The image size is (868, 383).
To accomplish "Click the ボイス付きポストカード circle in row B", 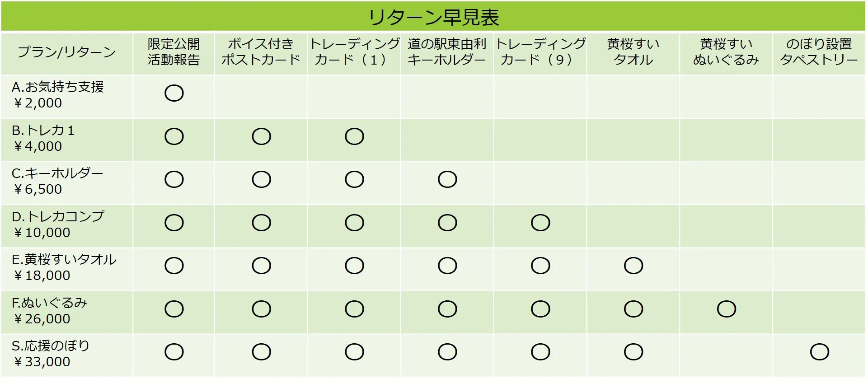I will coord(261,137).
